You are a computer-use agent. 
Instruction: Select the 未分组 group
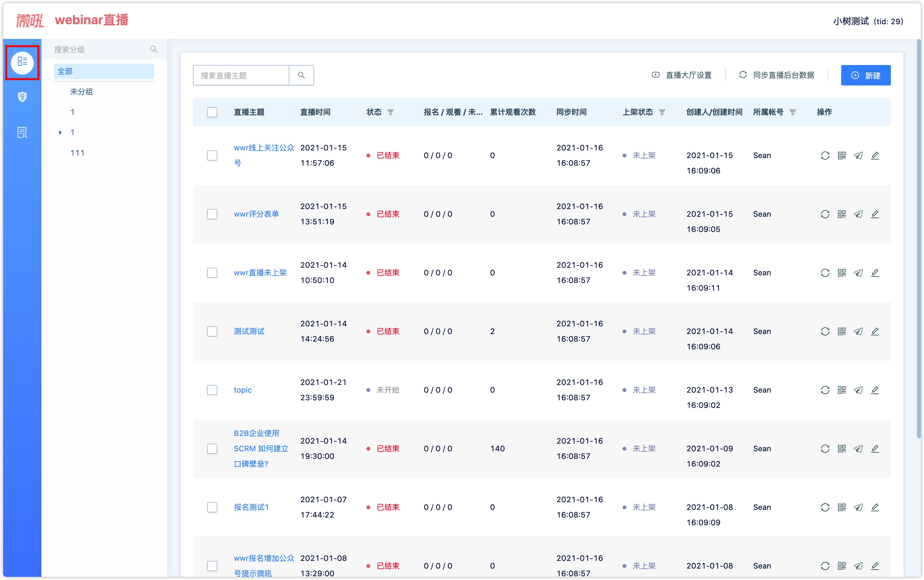[81, 92]
